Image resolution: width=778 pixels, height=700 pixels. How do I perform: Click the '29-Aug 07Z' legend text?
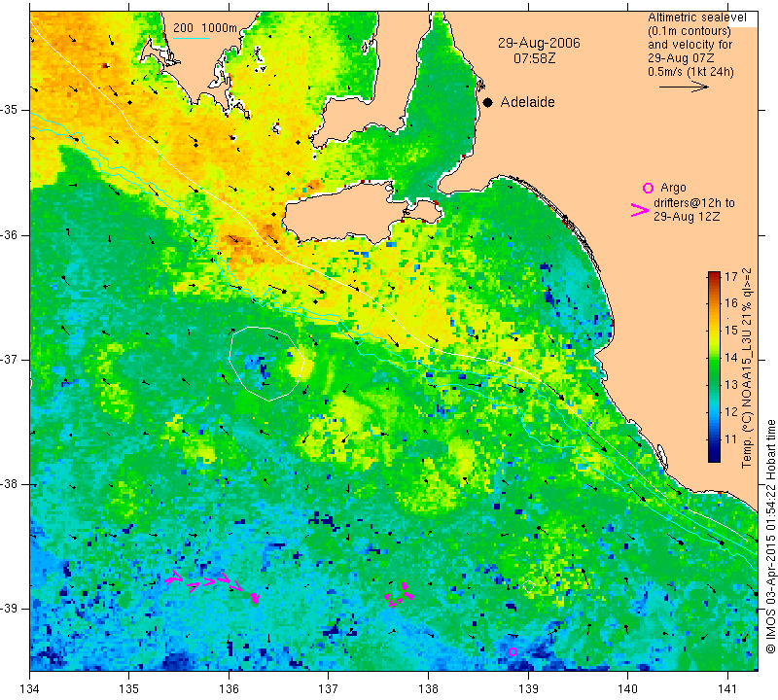(x=681, y=58)
